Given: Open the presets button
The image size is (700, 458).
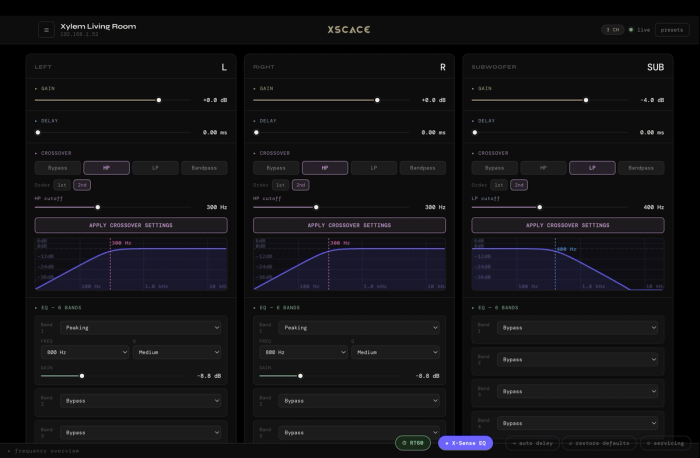Looking at the screenshot, I should 672,30.
